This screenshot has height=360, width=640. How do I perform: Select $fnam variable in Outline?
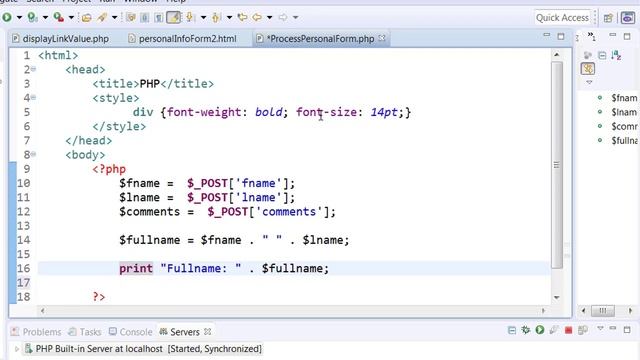[624, 98]
